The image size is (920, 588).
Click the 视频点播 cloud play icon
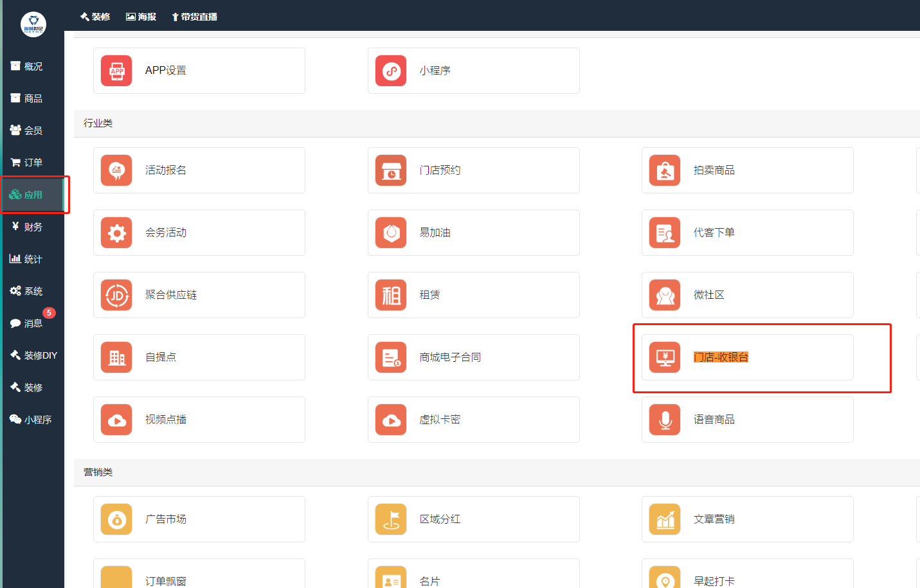[x=116, y=420]
